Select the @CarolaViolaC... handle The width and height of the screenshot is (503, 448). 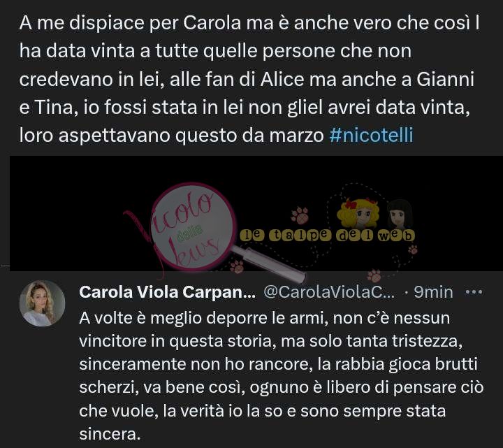click(x=329, y=292)
